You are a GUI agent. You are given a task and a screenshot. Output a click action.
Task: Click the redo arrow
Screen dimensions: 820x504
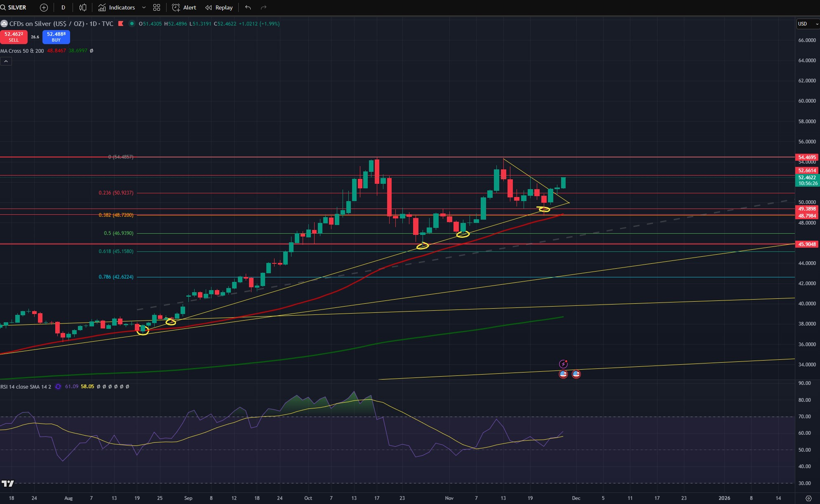click(x=264, y=7)
